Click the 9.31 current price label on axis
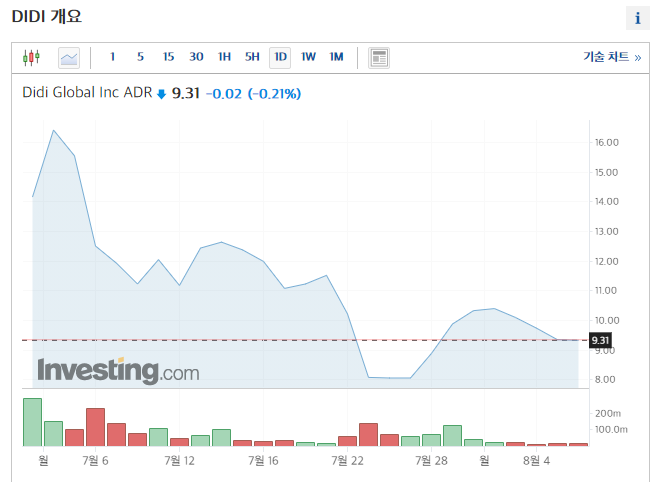 pos(600,340)
